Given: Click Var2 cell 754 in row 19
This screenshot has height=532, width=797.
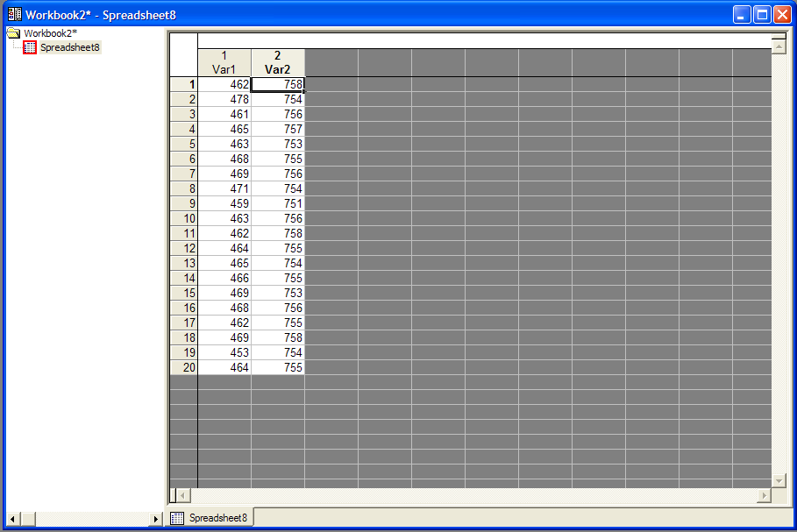Looking at the screenshot, I should click(x=278, y=352).
